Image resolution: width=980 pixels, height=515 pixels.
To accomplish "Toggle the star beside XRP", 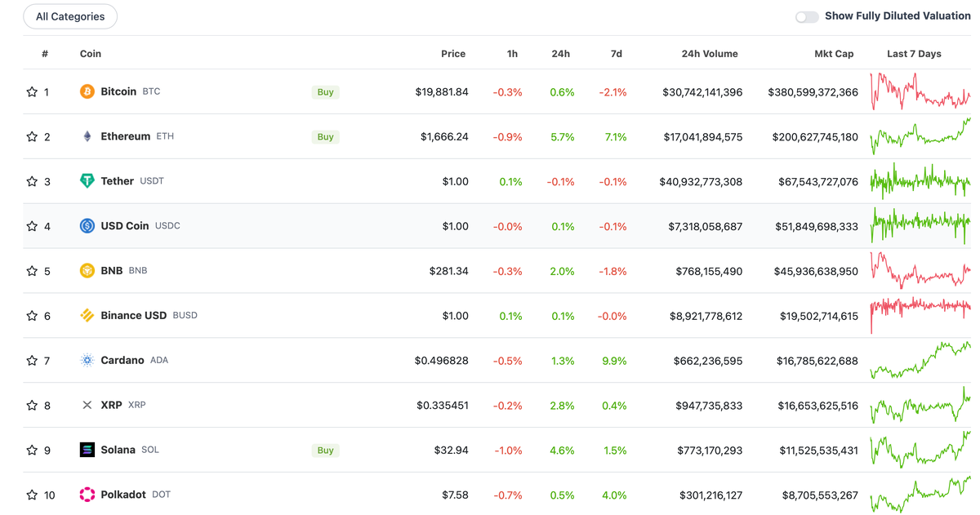I will (32, 405).
